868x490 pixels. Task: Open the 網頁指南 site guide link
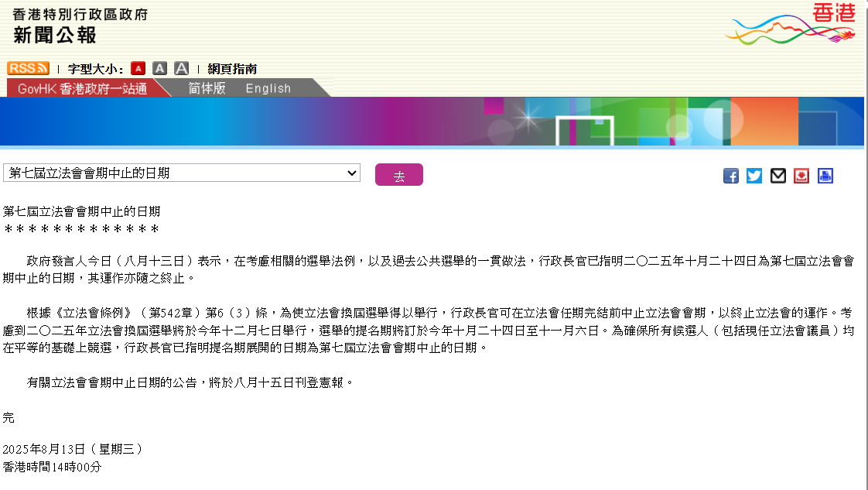point(232,69)
